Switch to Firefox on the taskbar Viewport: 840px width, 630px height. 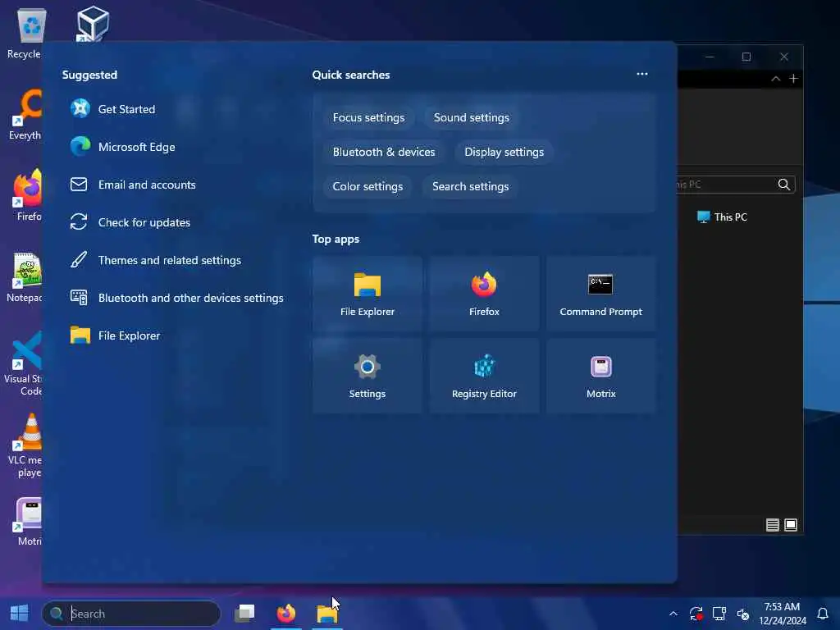click(x=286, y=613)
